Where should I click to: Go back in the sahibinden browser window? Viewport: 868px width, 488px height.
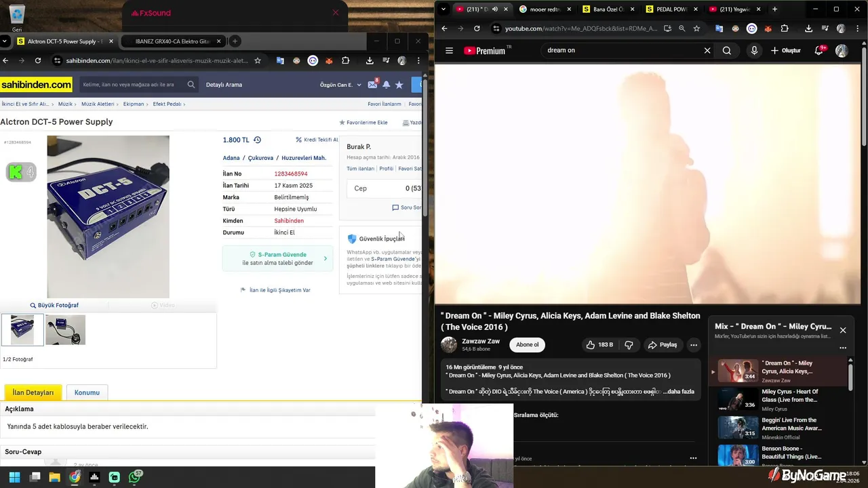(x=5, y=60)
